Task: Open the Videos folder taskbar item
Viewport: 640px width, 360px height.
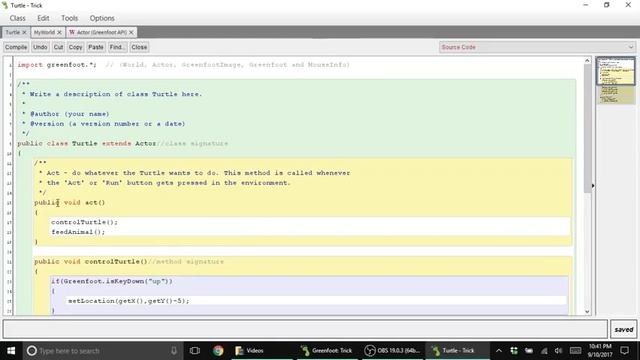Action: (263, 351)
